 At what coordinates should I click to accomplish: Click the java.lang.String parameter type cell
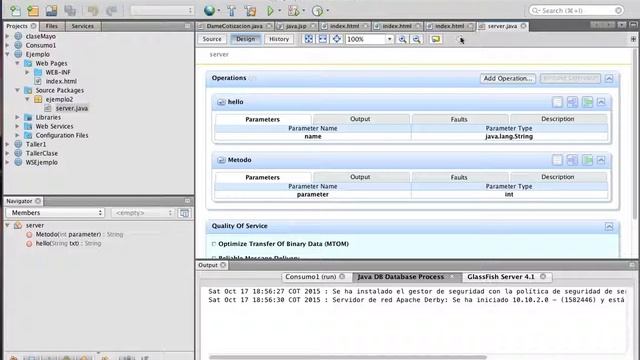click(509, 137)
